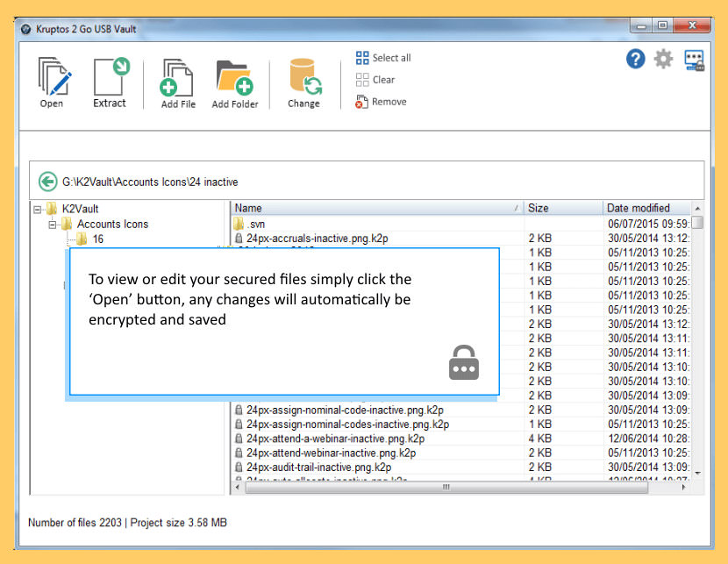Click date 12/06/2014 10:28 cell
728x564 pixels.
[648, 439]
